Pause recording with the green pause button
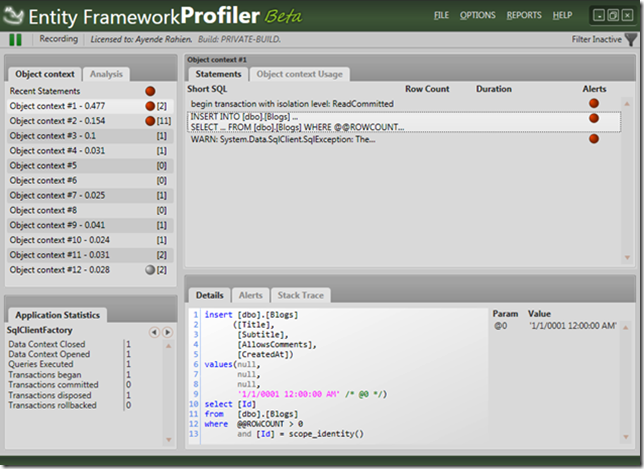Image resolution: width=644 pixels, height=469 pixels. coord(15,39)
